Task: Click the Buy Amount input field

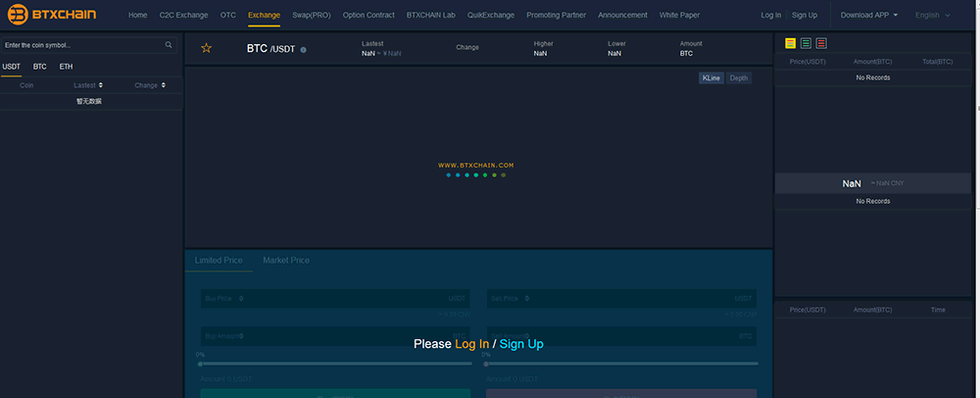Action: coord(335,336)
